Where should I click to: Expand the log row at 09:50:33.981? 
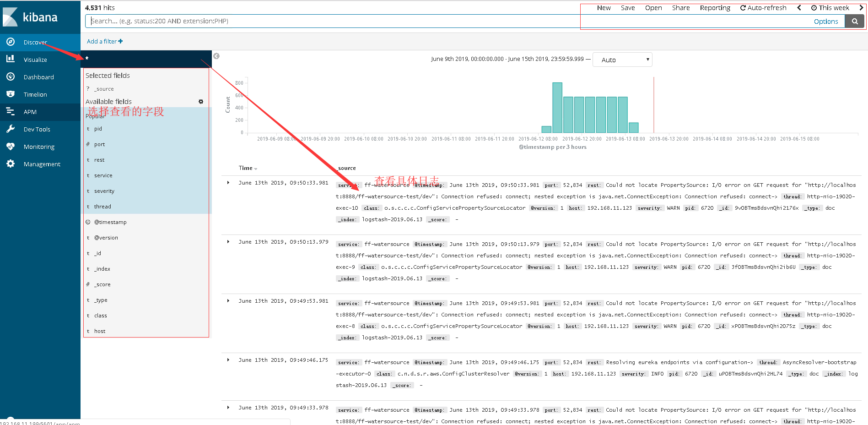coord(228,183)
